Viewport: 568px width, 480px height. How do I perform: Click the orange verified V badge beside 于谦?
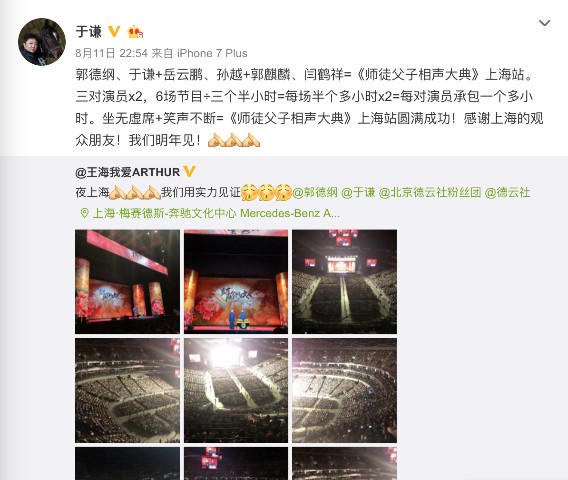[114, 32]
